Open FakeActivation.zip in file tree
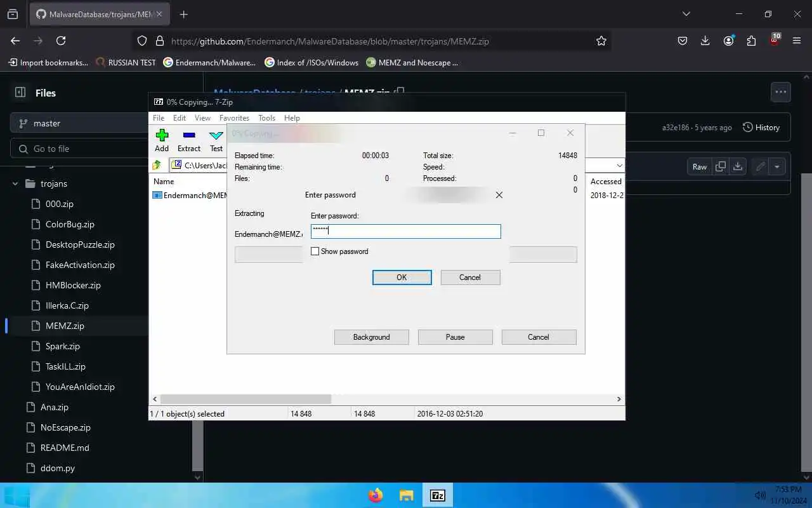Image resolution: width=812 pixels, height=508 pixels. coord(80,265)
